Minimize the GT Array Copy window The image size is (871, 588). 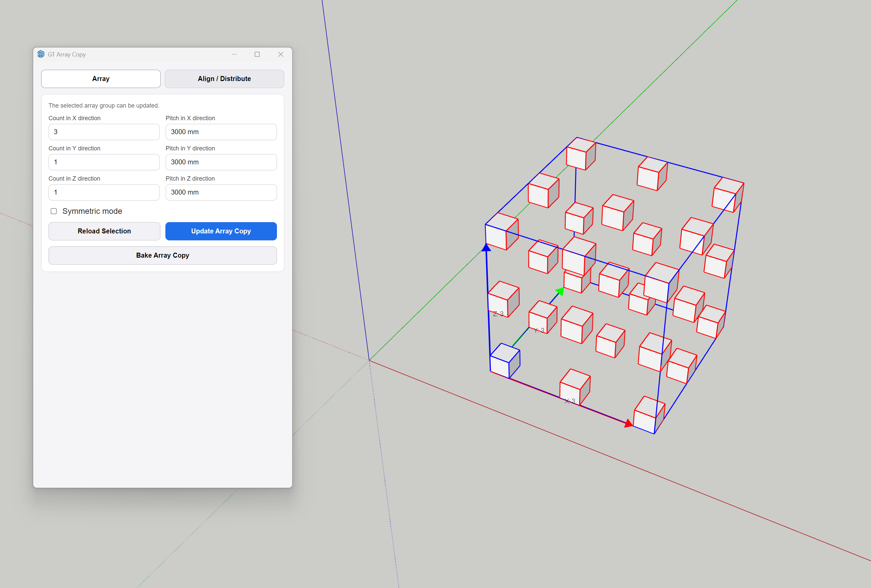click(x=234, y=54)
